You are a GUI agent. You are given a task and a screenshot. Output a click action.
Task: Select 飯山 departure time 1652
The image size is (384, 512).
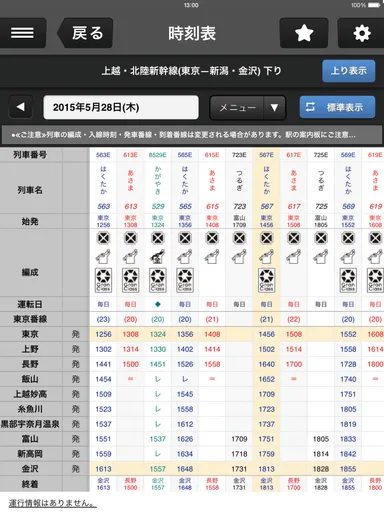(x=266, y=379)
